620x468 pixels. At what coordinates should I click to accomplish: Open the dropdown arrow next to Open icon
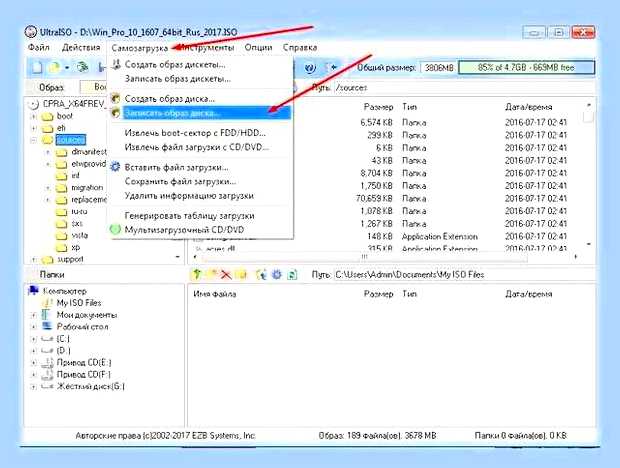67,68
